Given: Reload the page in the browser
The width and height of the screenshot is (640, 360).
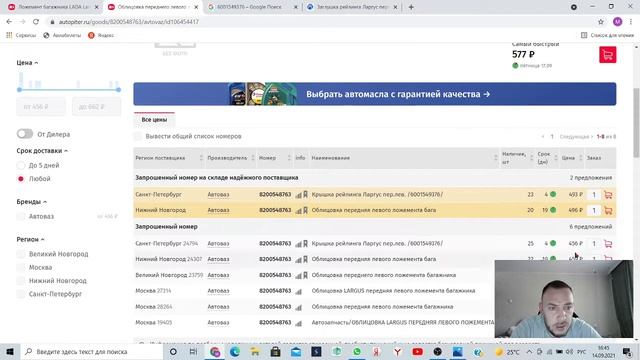Looking at the screenshot, I should (36, 22).
